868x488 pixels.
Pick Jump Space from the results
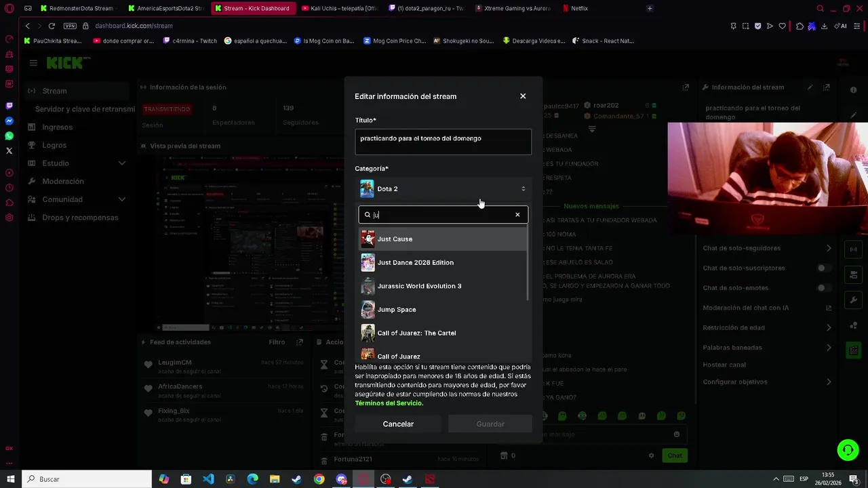tap(443, 310)
